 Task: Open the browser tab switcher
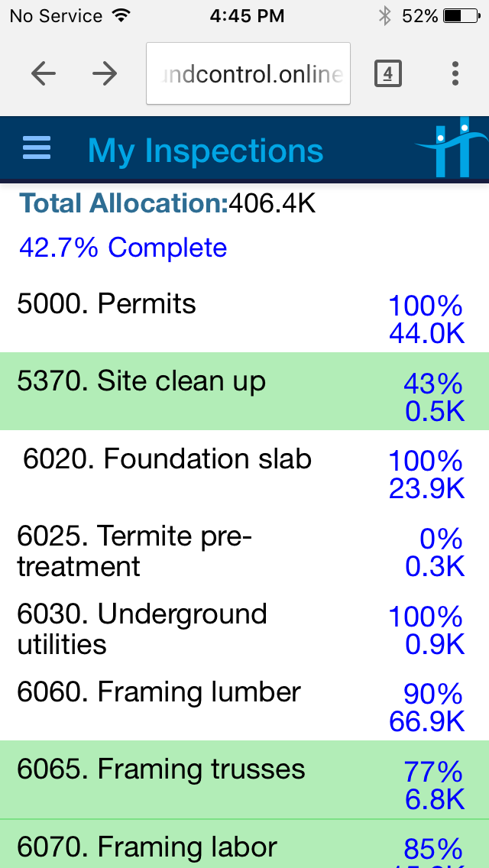(387, 73)
